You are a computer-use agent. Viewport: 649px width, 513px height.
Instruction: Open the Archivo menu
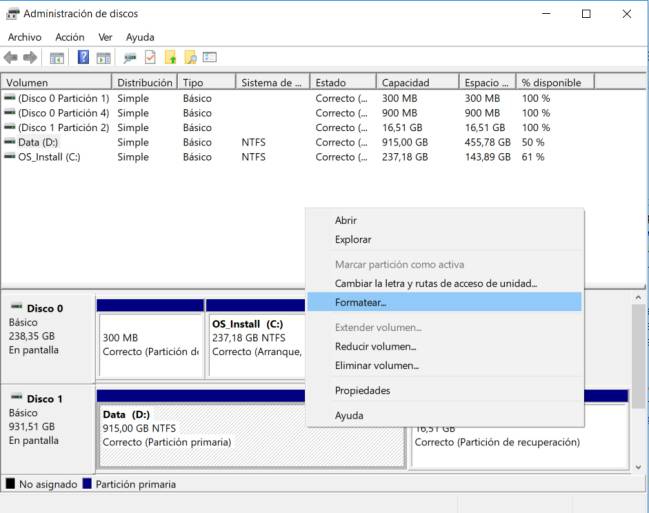[24, 37]
